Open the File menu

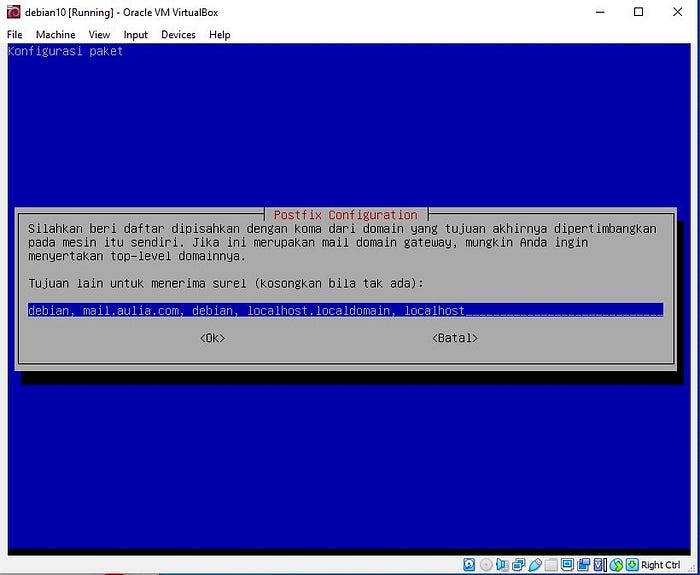pos(14,34)
